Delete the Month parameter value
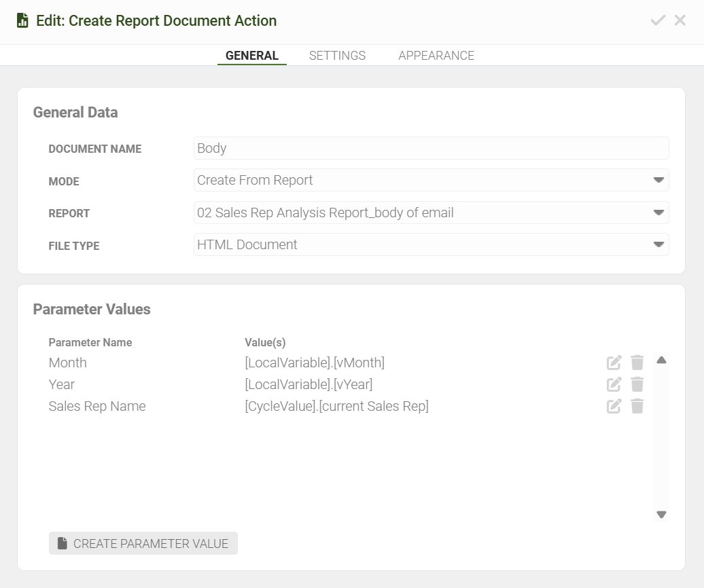This screenshot has height=588, width=704. point(637,363)
